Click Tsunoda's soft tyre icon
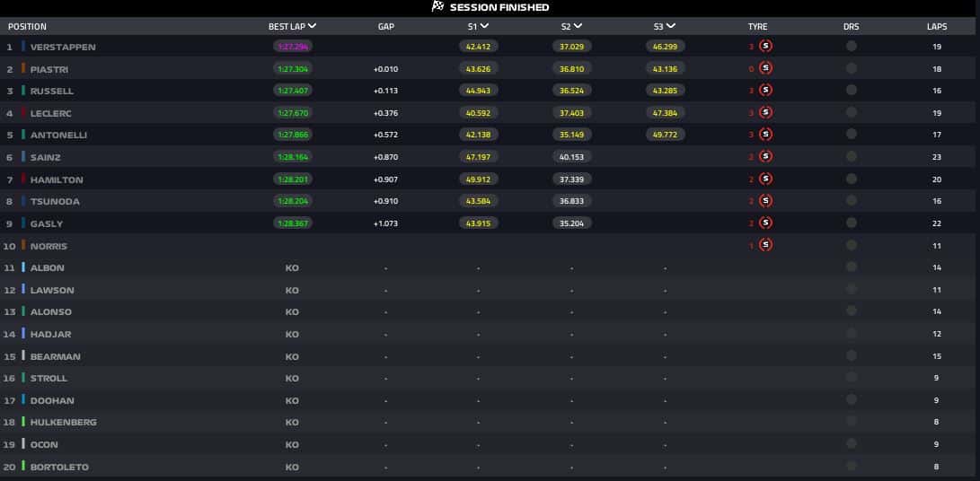The width and height of the screenshot is (980, 481). 765,200
